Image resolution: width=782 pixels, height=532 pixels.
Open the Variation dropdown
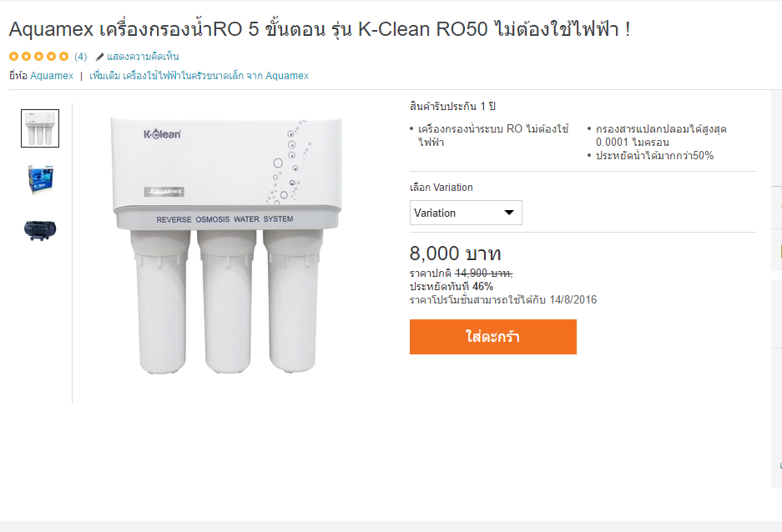[x=466, y=213]
